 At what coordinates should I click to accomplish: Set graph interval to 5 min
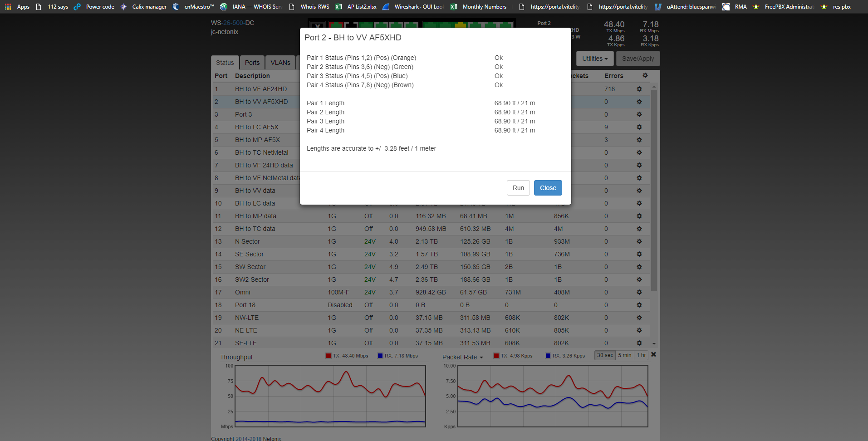tap(624, 355)
